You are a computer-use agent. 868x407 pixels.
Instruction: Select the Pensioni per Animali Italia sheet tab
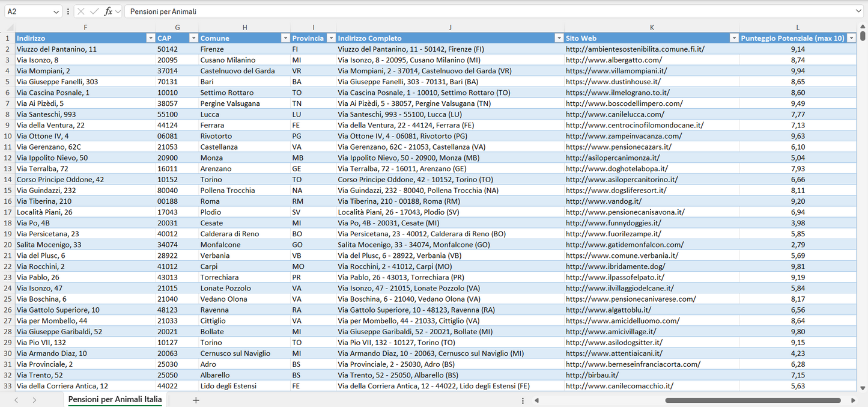115,399
